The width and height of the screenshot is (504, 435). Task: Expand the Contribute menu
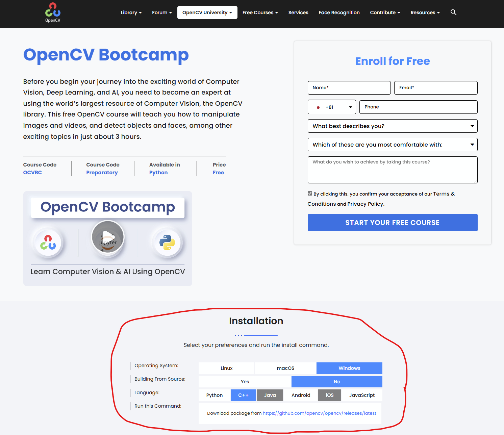pyautogui.click(x=385, y=12)
